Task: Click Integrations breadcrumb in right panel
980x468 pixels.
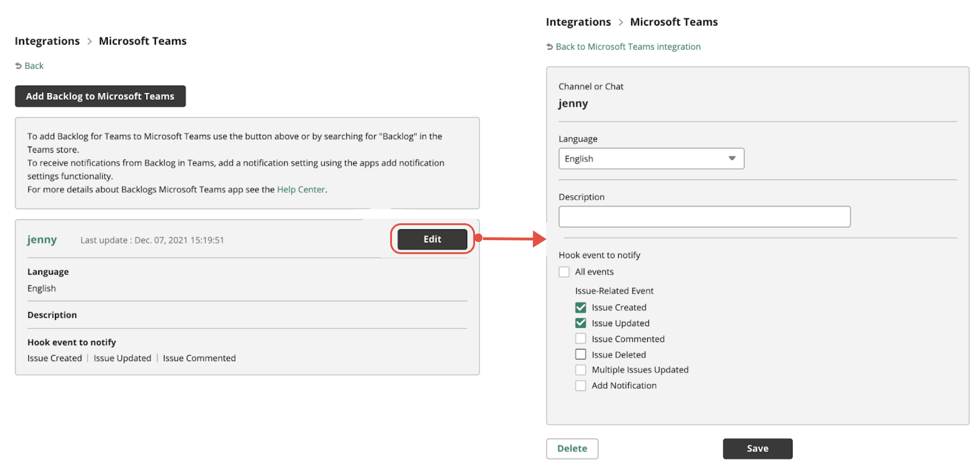Action: point(578,22)
